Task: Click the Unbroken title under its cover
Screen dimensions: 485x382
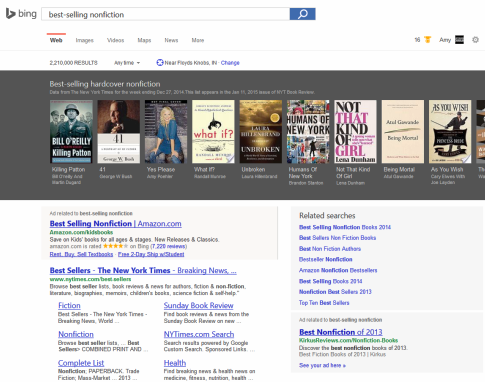Action: coord(253,170)
